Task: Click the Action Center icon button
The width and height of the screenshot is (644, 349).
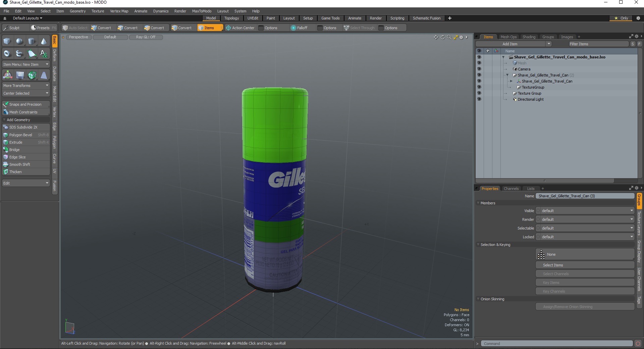Action: [x=240, y=28]
